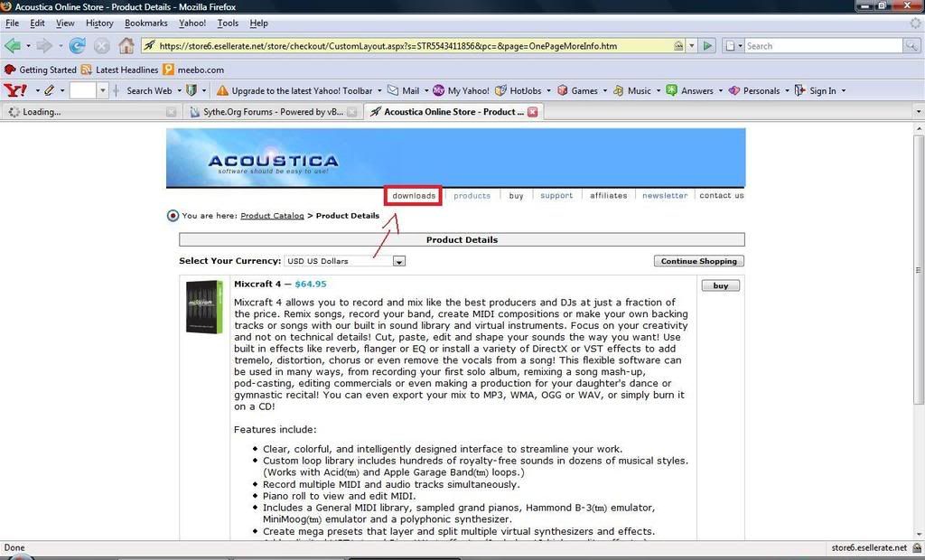The image size is (925, 560).
Task: Open the downloads navigation link
Action: 414,195
